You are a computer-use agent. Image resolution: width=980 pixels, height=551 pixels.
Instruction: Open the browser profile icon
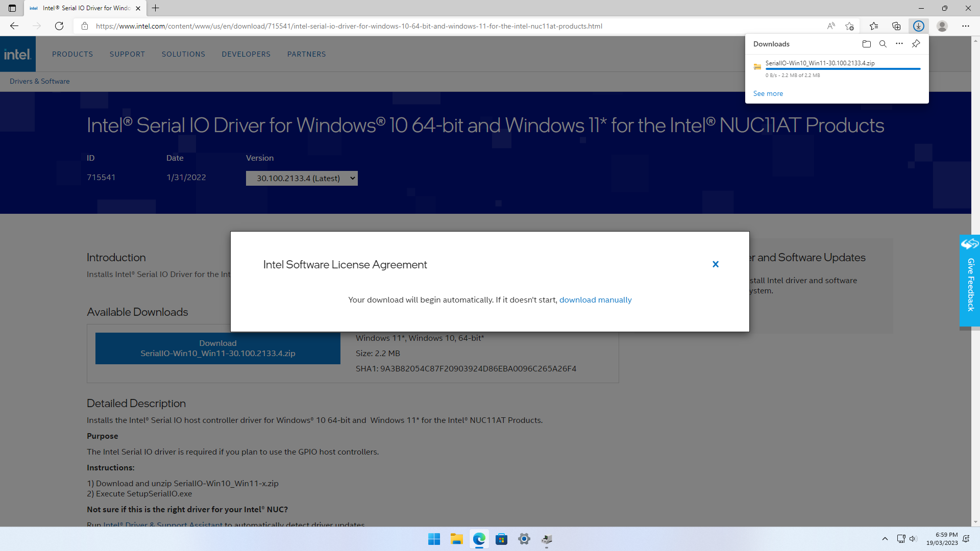click(942, 26)
